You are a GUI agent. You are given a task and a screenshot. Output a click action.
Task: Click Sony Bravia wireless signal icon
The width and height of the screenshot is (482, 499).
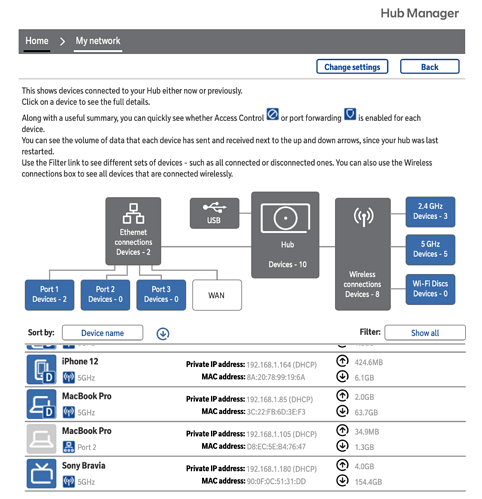point(69,482)
